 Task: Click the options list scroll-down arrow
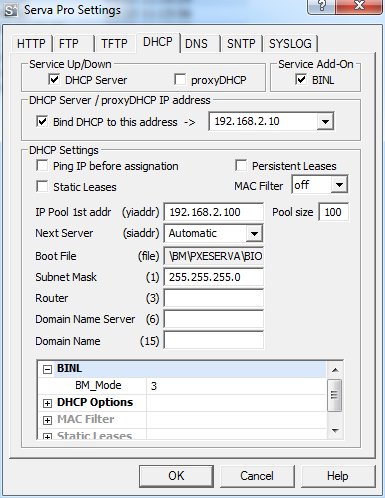point(335,431)
